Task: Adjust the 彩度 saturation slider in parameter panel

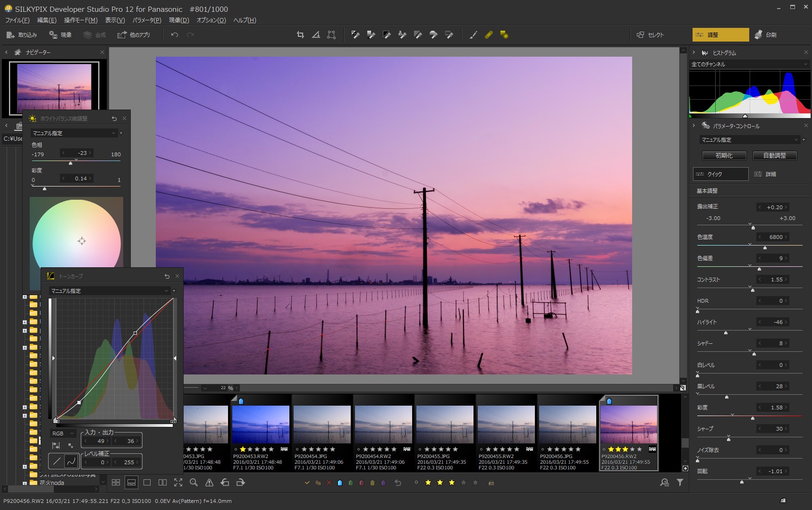Action: pos(753,418)
